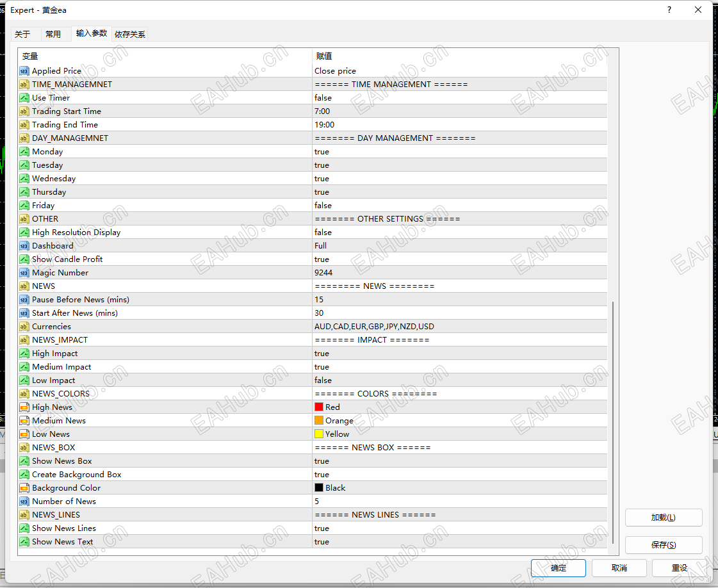Click the Red swatch for High News
718x588 pixels.
[319, 407]
